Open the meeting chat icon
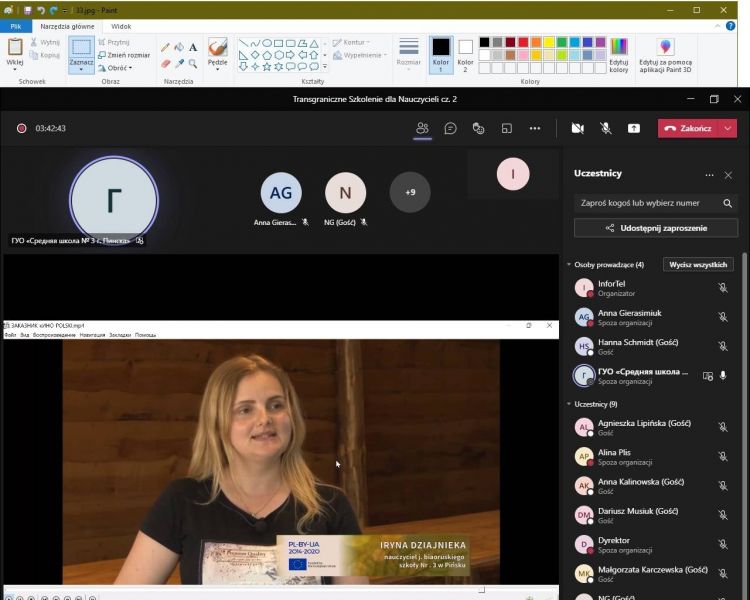This screenshot has width=750, height=600. 451,128
